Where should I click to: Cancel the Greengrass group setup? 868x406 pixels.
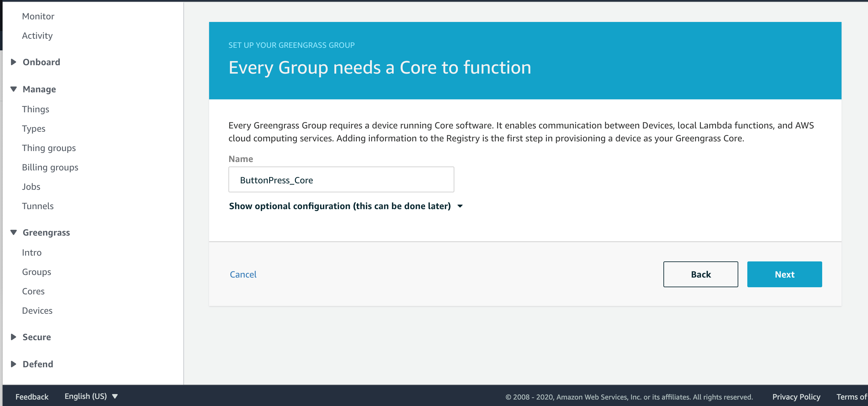pyautogui.click(x=243, y=274)
